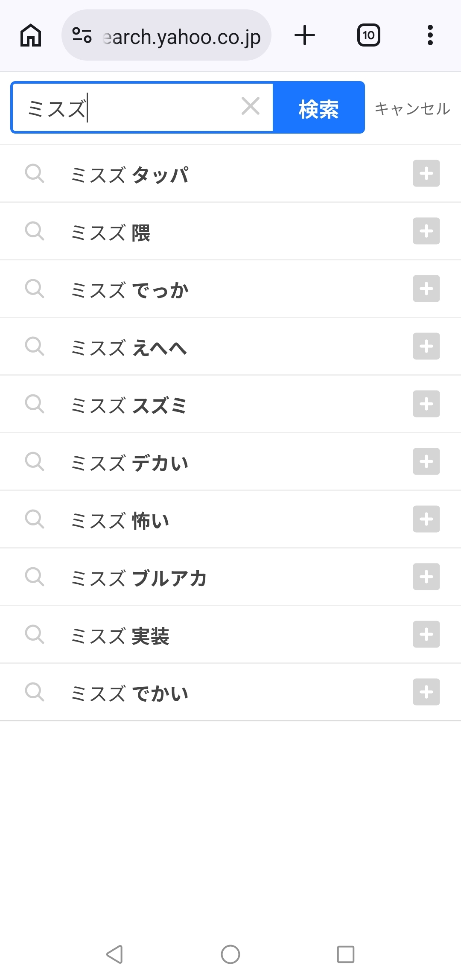Select suggestion ミスズ タッパ

(130, 174)
